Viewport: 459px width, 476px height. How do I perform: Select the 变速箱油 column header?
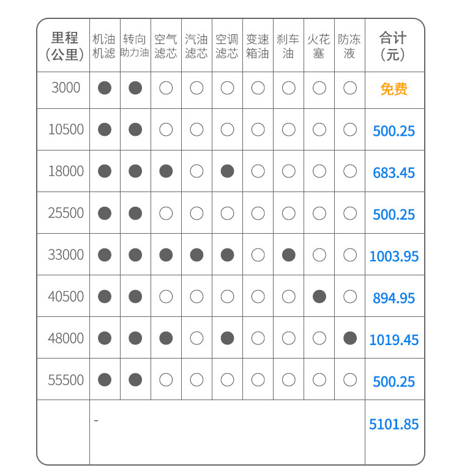click(x=258, y=46)
